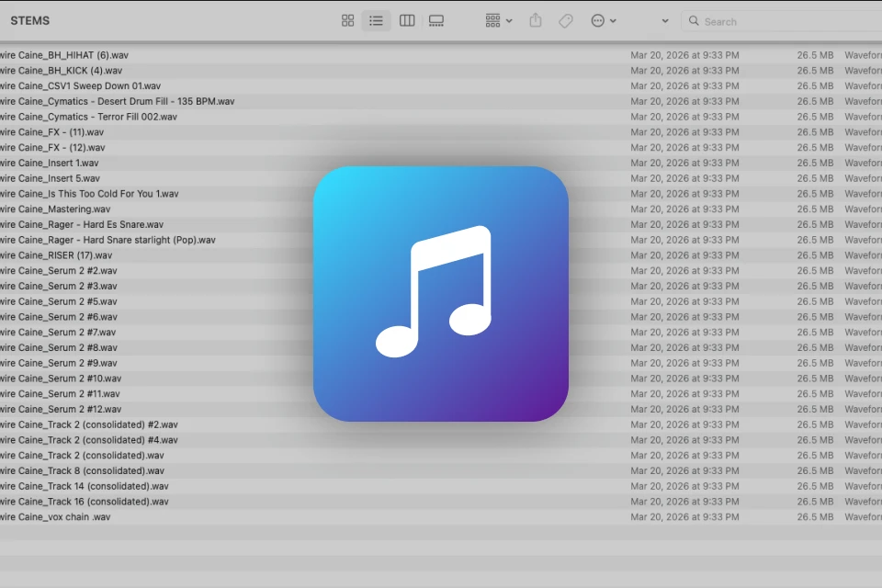Select the Serum 2 #3.wav file
Image resolution: width=882 pixels, height=588 pixels.
(59, 286)
